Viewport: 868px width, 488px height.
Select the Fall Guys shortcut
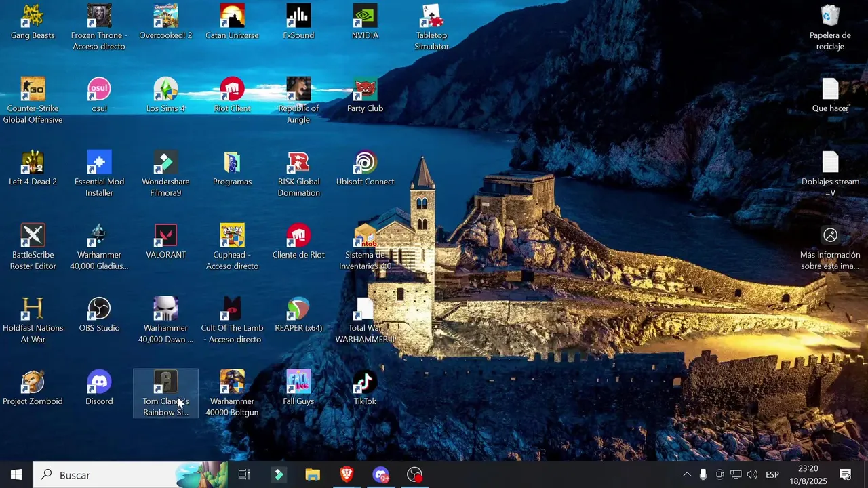[x=298, y=388]
